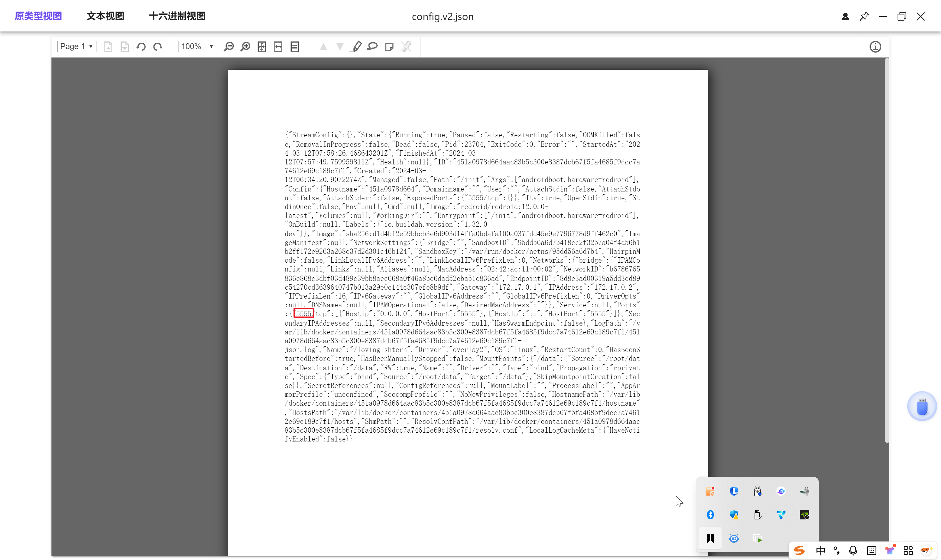Click the zoom in magnifier
Screen dimensions: 941x560
click(x=245, y=47)
